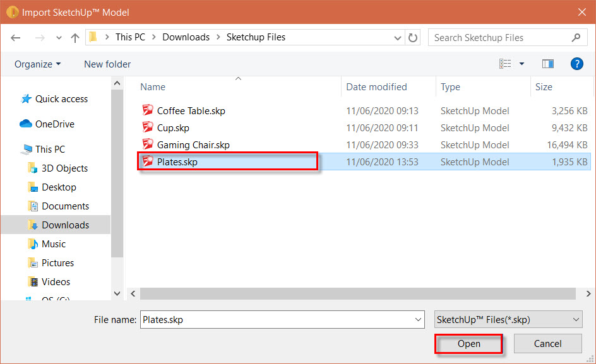
Task: Select Coffee Table.skp file
Action: tap(191, 111)
